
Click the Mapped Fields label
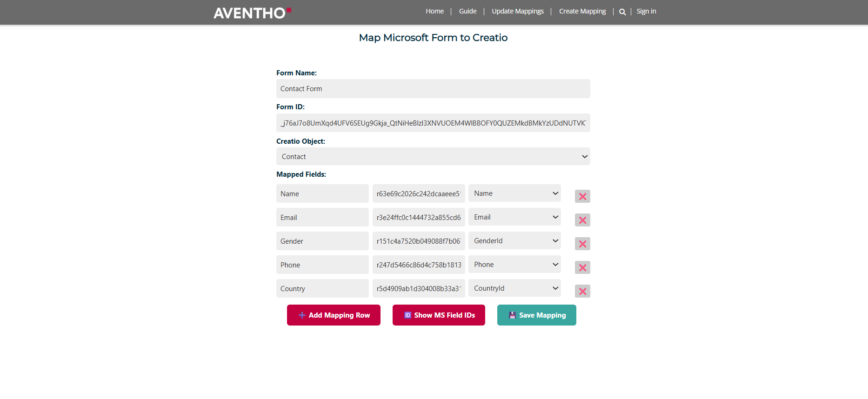point(301,174)
